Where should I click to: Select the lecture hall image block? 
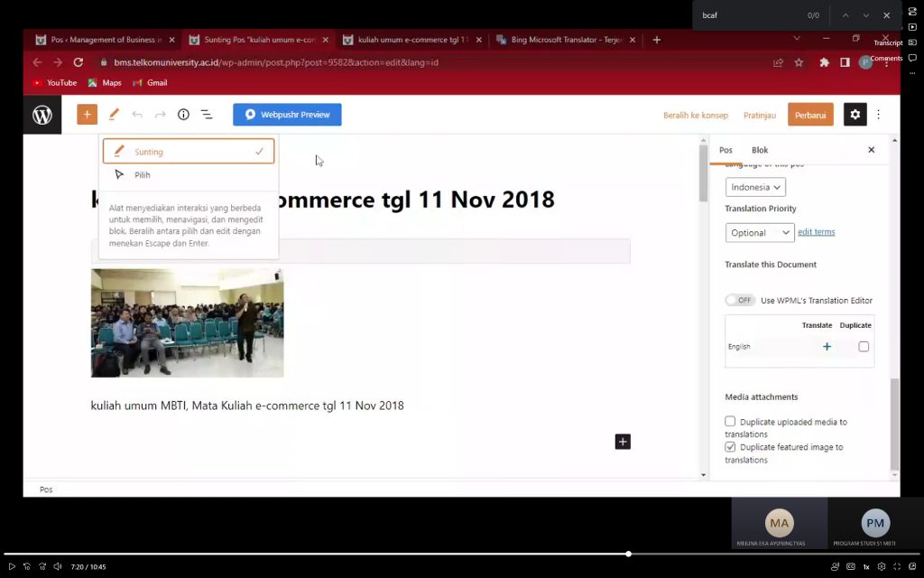click(x=188, y=322)
